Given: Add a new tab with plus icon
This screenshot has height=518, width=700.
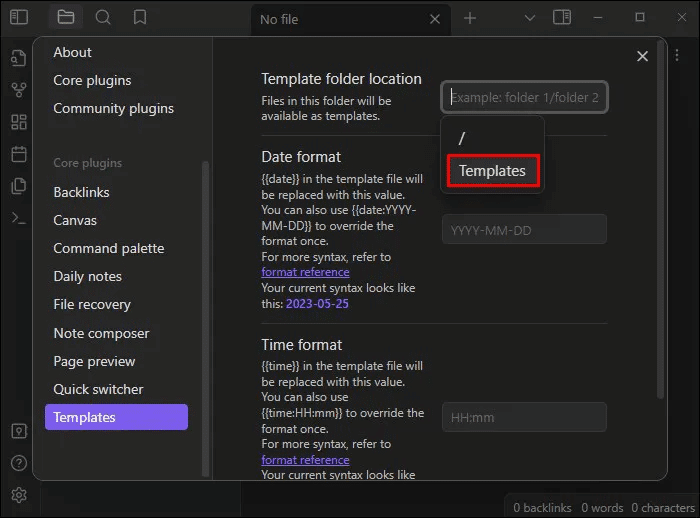Looking at the screenshot, I should tap(470, 18).
